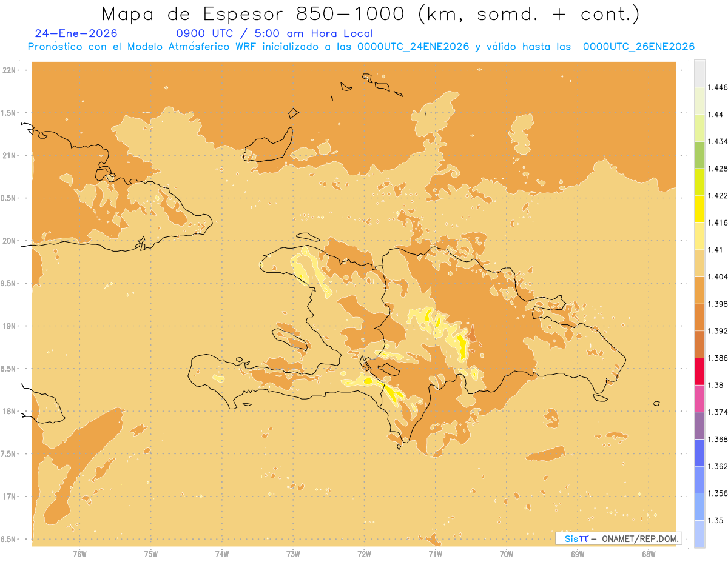The image size is (728, 562).
Task: Click the yellow-green swatch between 1.422 and 1.428
Action: (x=699, y=182)
